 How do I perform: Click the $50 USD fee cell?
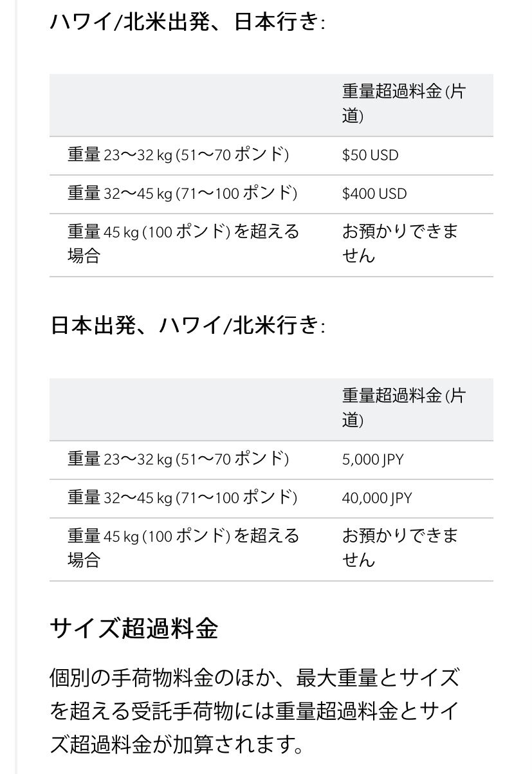pos(370,155)
